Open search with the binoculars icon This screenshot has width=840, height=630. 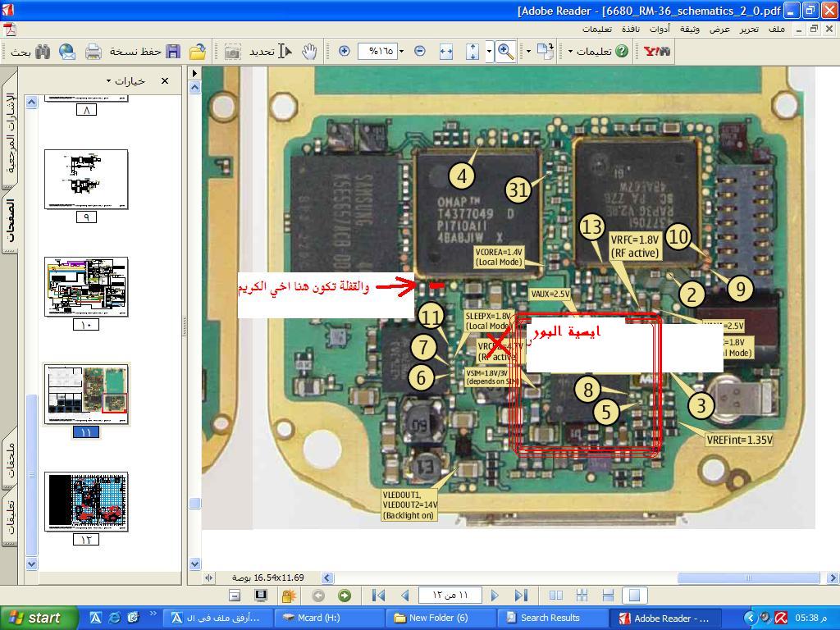tap(43, 52)
